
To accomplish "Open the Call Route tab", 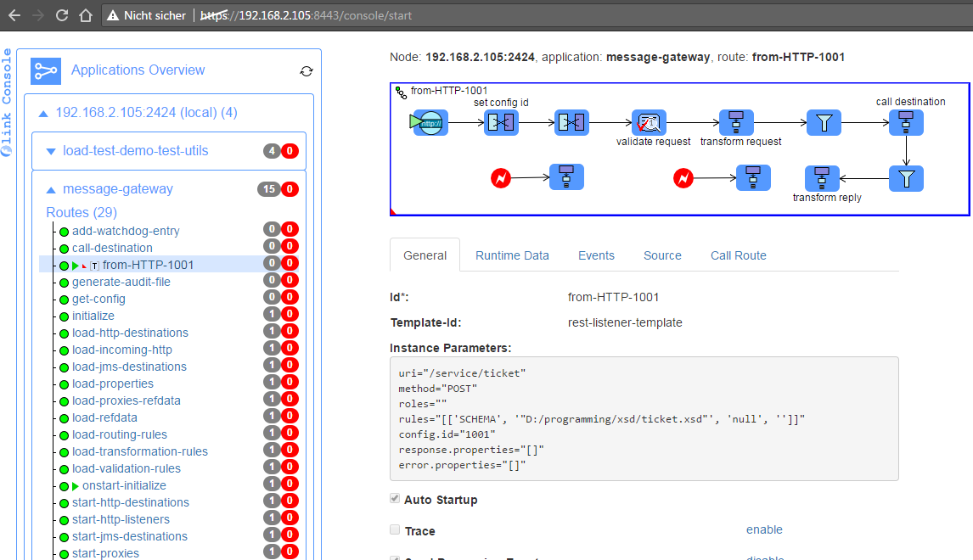I will (x=738, y=255).
